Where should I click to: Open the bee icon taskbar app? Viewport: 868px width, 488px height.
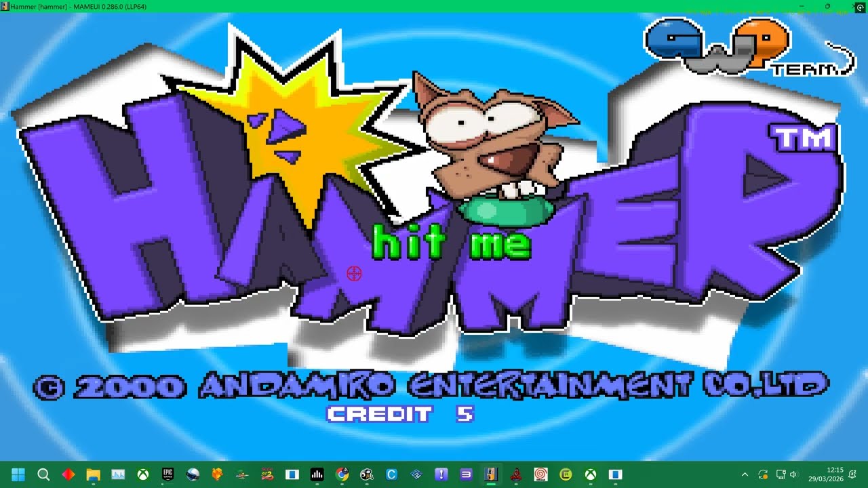tap(367, 474)
